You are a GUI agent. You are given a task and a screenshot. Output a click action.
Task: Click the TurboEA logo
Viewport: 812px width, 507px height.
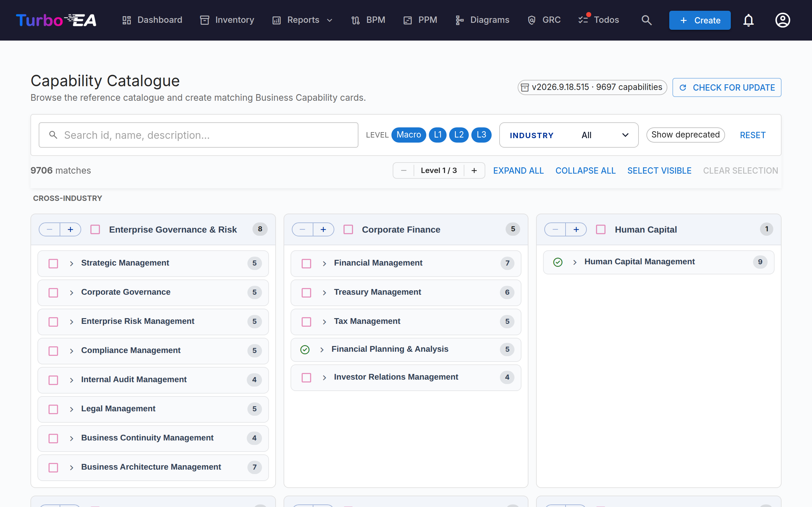click(56, 20)
